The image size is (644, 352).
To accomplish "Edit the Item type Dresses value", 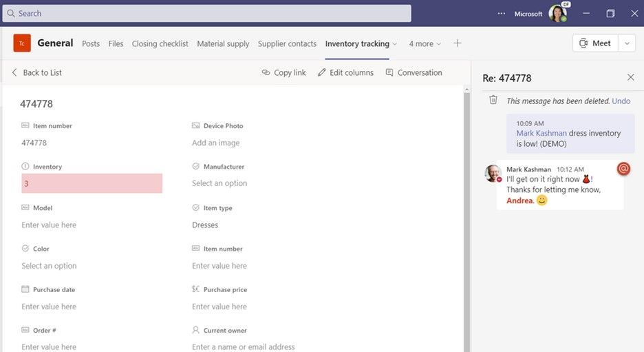I will (x=205, y=225).
